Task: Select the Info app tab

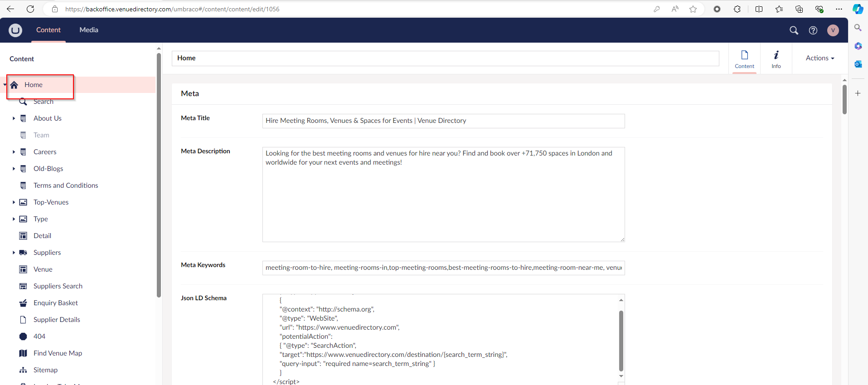Action: 776,59
